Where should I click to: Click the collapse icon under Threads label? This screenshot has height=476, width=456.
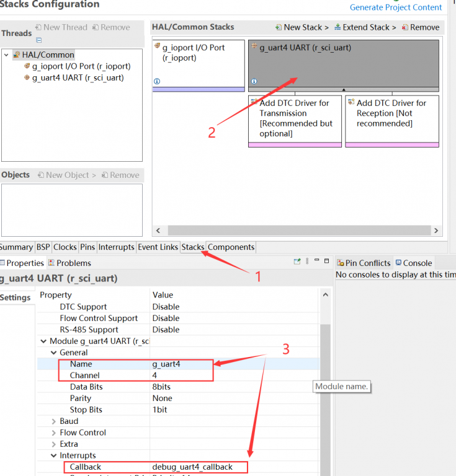pyautogui.click(x=38, y=40)
